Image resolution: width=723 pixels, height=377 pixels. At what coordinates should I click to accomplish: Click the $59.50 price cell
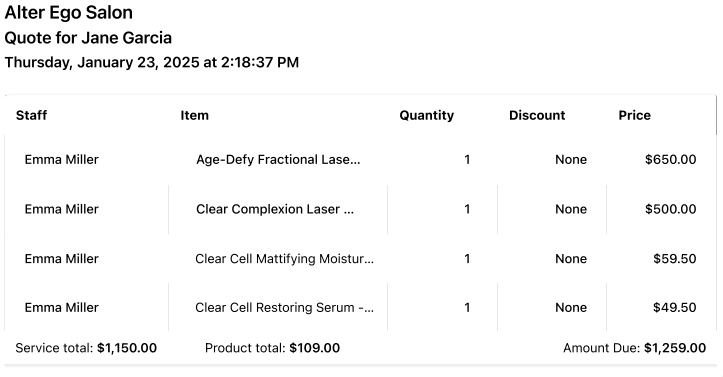coord(675,259)
